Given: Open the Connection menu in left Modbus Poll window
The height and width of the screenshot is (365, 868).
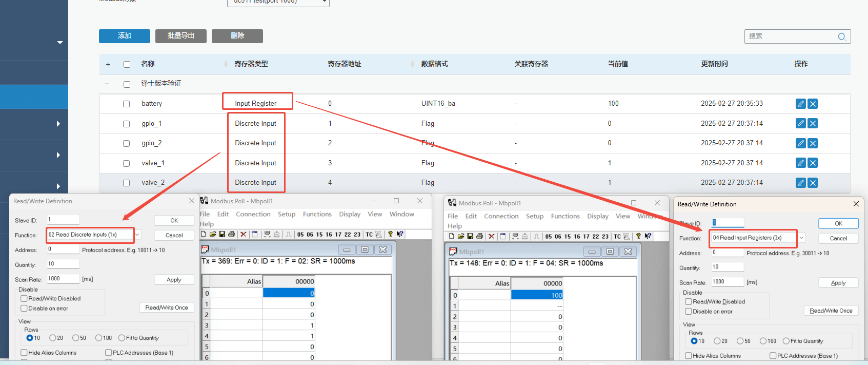Looking at the screenshot, I should click(253, 214).
